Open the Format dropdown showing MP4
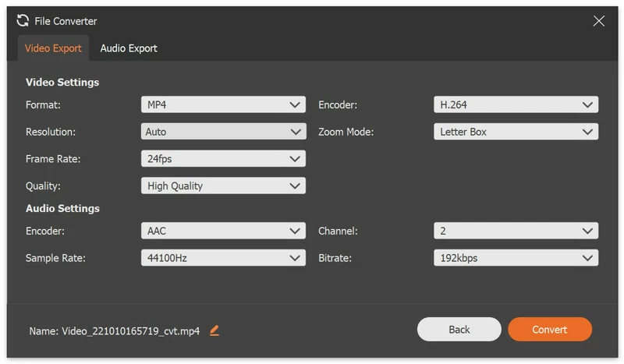 [x=223, y=104]
